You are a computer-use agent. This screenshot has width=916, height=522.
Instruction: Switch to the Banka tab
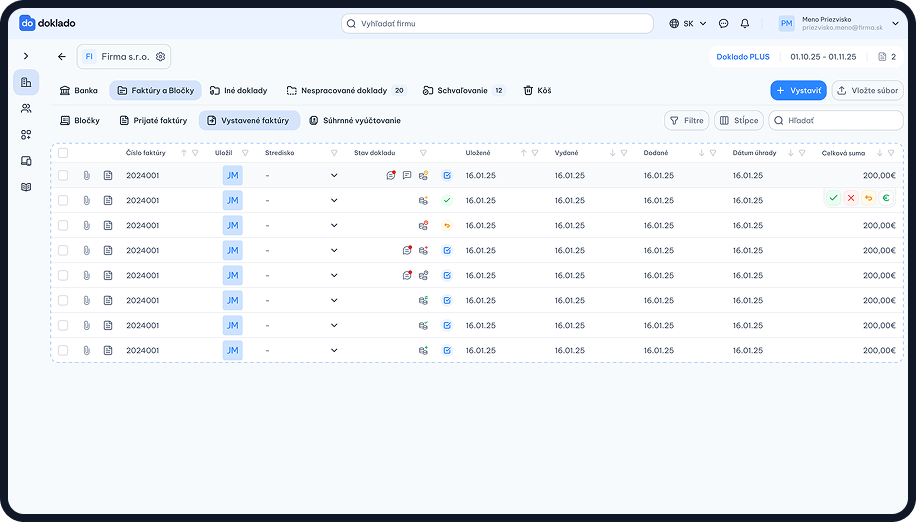coord(78,91)
